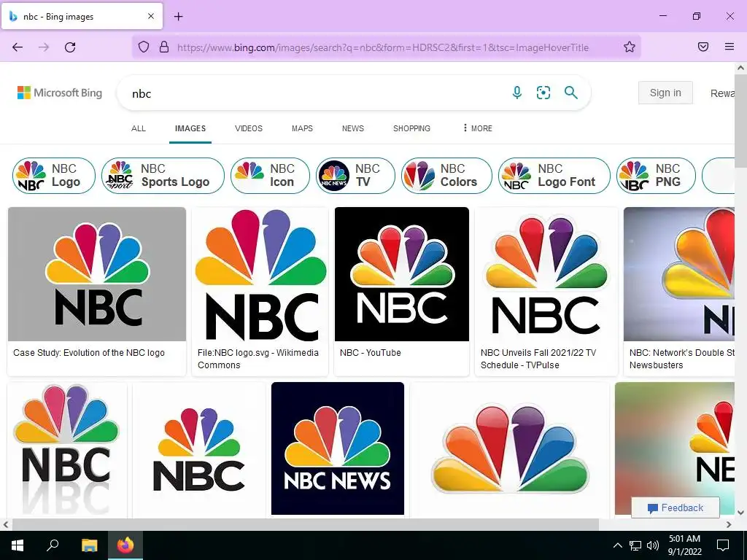This screenshot has width=747, height=560.
Task: Open the Save to Pocket icon
Action: pos(703,47)
